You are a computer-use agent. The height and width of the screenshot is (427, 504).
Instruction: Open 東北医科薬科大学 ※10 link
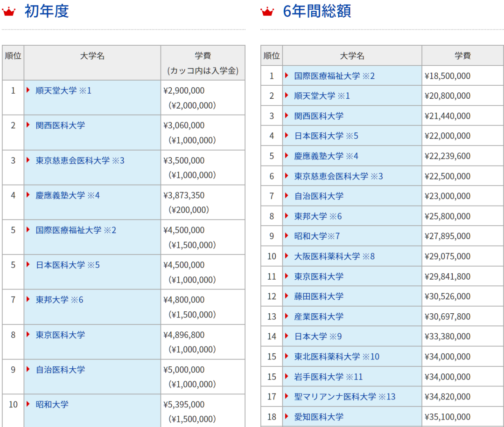tap(336, 356)
